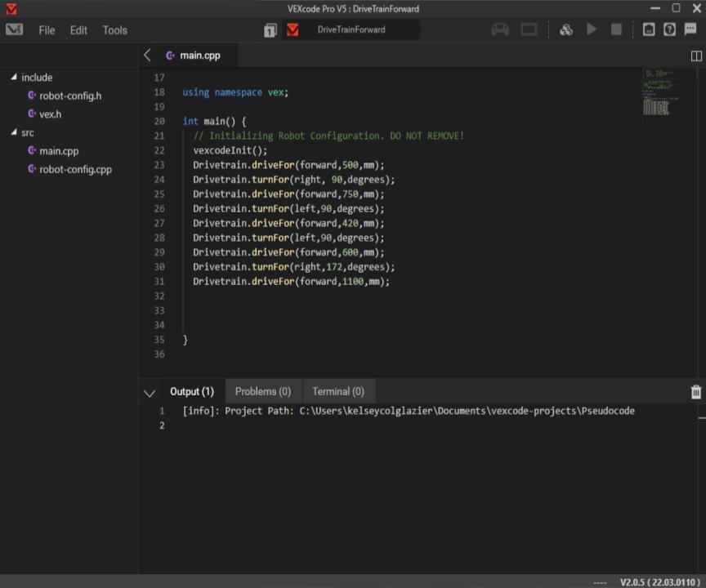Toggle the split editor view icon
Image resolution: width=706 pixels, height=588 pixels.
coord(696,56)
